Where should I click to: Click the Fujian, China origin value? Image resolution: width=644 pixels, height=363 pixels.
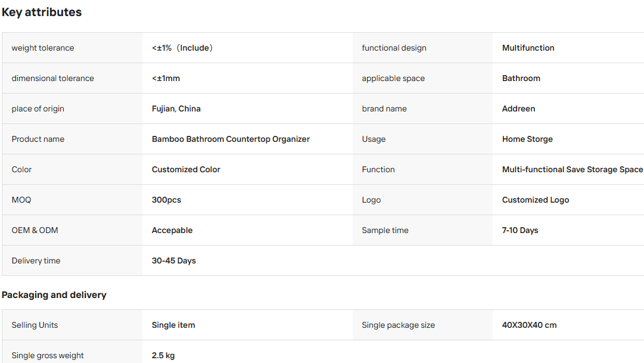coord(176,108)
